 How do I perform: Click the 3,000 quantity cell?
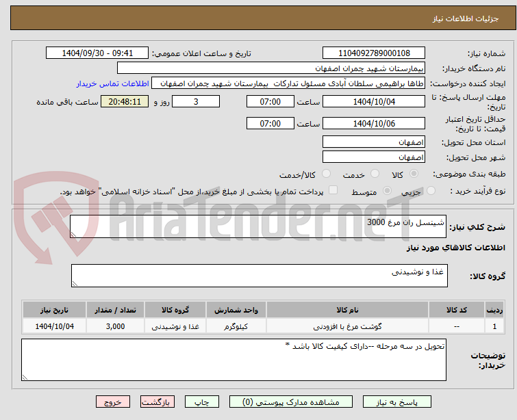click(116, 326)
